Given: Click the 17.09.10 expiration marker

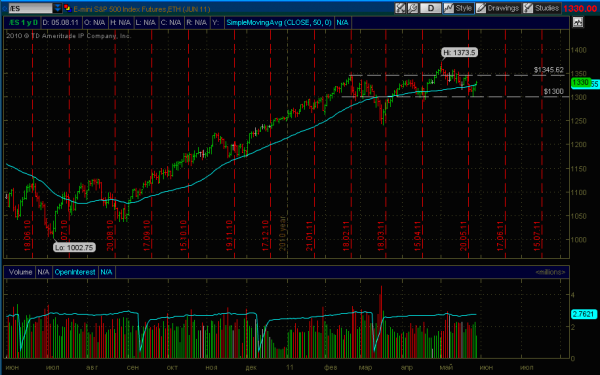Looking at the screenshot, I should 147,235.
